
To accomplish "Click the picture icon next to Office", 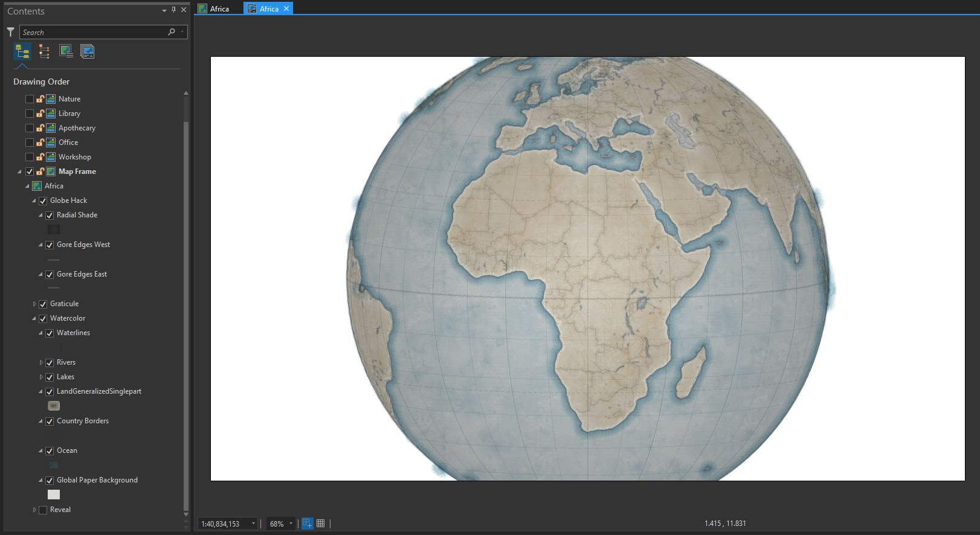I will click(51, 143).
